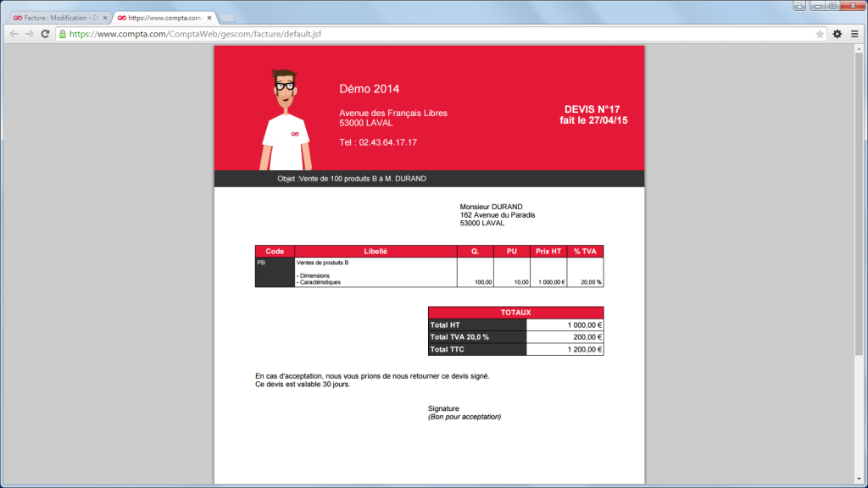Click the 'Total TTC' row label
The image size is (868, 488).
477,349
